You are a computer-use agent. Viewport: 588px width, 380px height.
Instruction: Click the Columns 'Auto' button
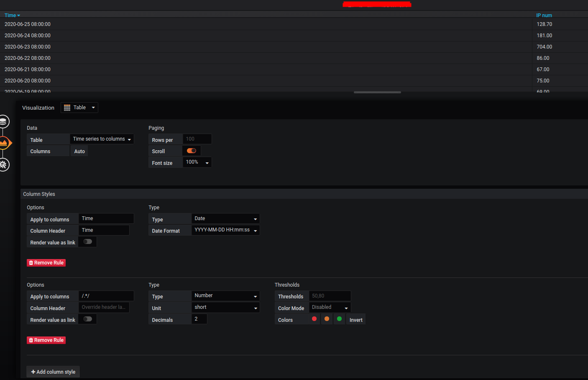point(79,151)
